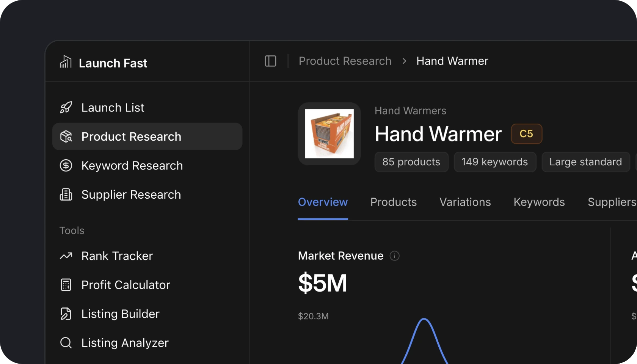637x364 pixels.
Task: Click the $20.3M chart axis label
Action: pyautogui.click(x=313, y=316)
